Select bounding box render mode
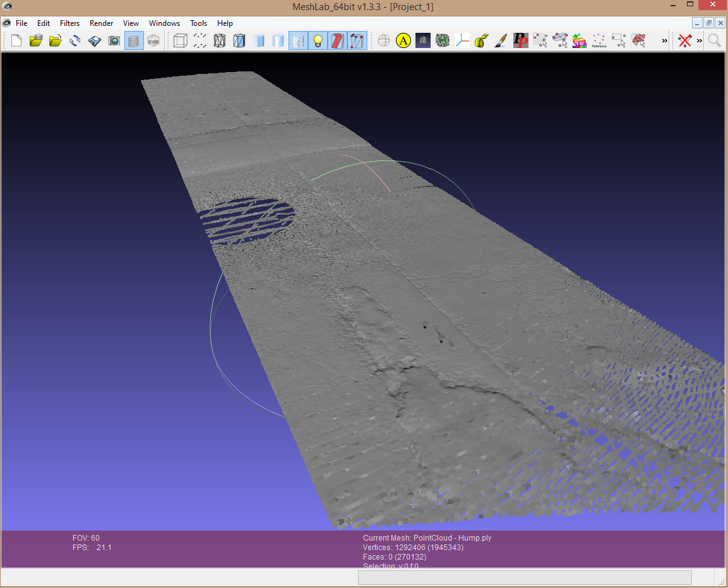This screenshot has width=728, height=588. coord(180,41)
